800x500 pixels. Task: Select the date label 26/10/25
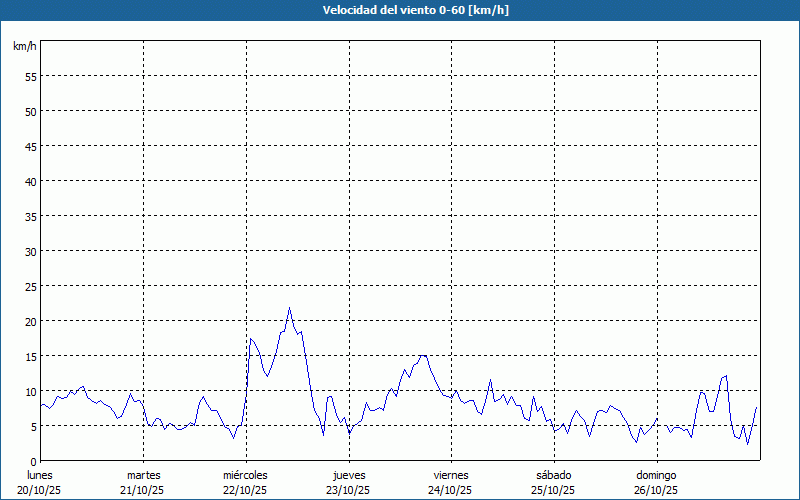655,490
